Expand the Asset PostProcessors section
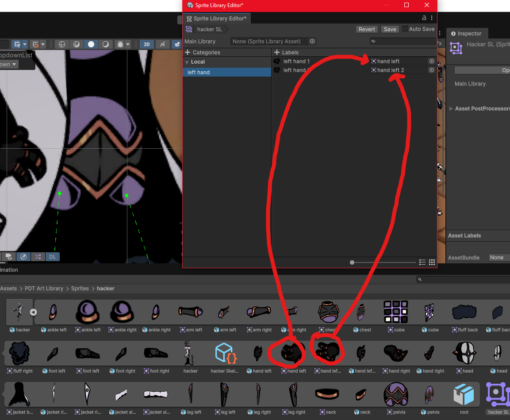 tap(451, 109)
